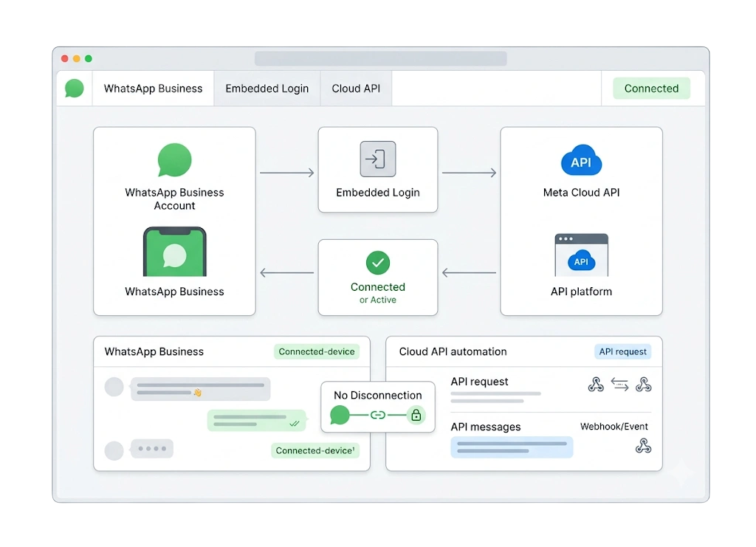The width and height of the screenshot is (756, 547).
Task: Click the Connected status button in header
Action: pyautogui.click(x=651, y=89)
